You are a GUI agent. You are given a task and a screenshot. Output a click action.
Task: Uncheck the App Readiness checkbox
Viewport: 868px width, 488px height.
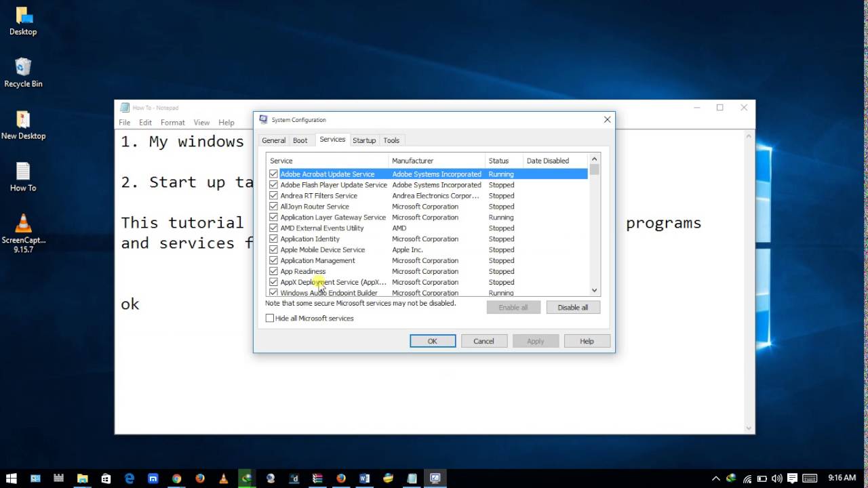tap(273, 272)
